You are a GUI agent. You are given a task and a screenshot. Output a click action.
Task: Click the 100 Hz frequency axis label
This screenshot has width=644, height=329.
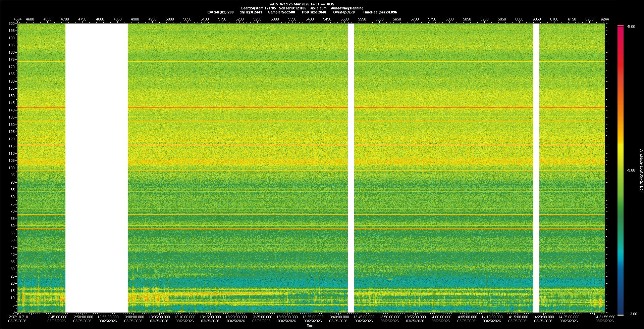point(12,168)
